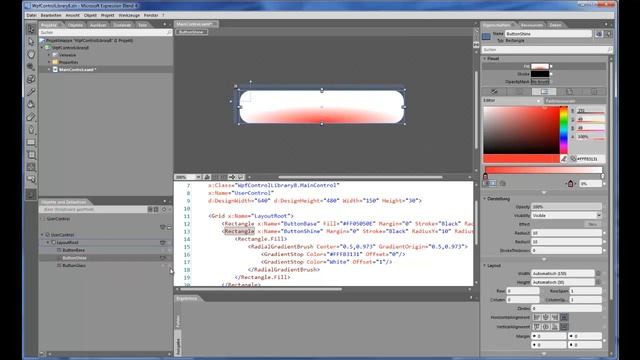Image resolution: width=640 pixels, height=360 pixels.
Task: Open the Ansicht menu
Action: pos(73,16)
